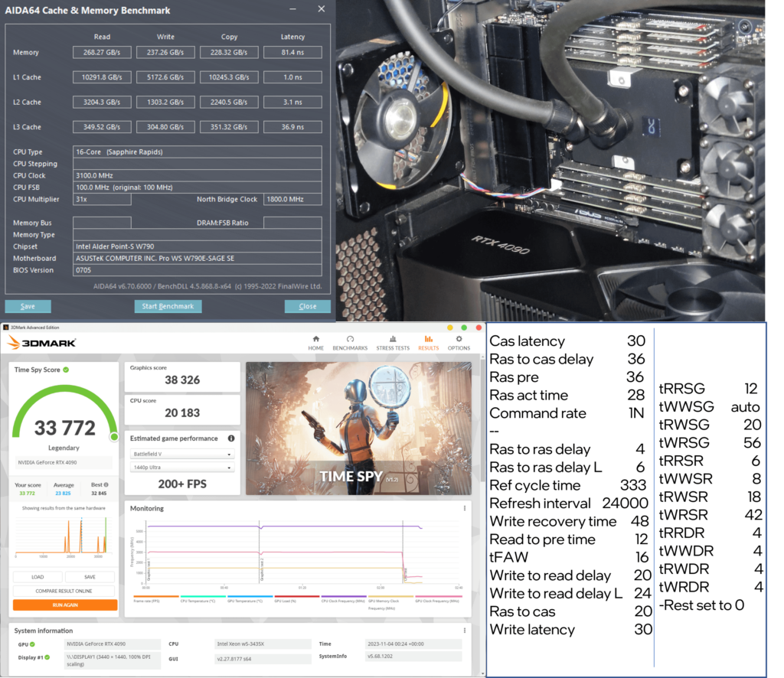This screenshot has width=784, height=678.
Task: Click the L1 Cache Read 10291.8 GB/s field
Action: (102, 77)
